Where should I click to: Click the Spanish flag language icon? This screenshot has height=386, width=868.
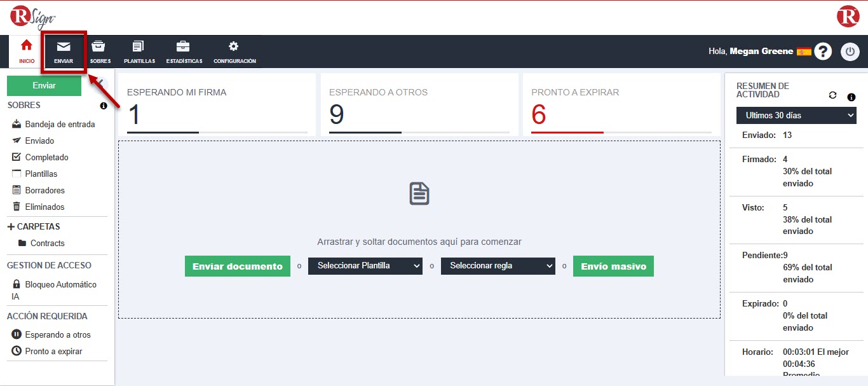[804, 52]
